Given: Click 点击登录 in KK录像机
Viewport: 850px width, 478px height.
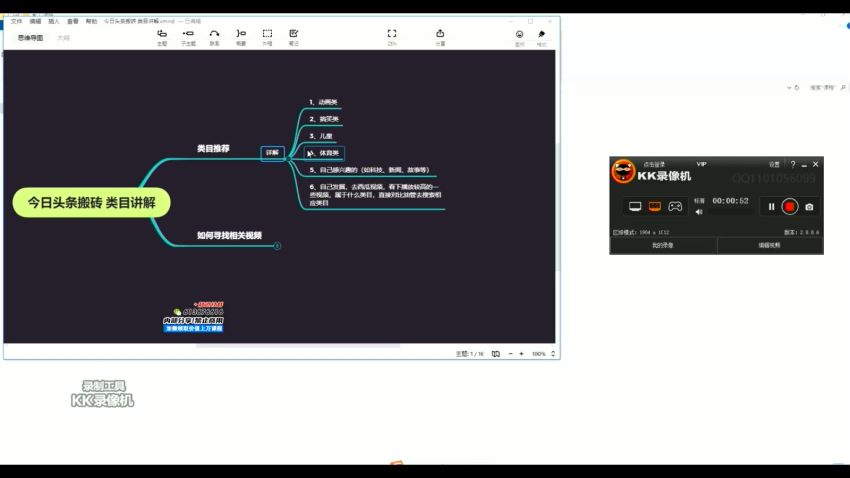Looking at the screenshot, I should pyautogui.click(x=654, y=164).
